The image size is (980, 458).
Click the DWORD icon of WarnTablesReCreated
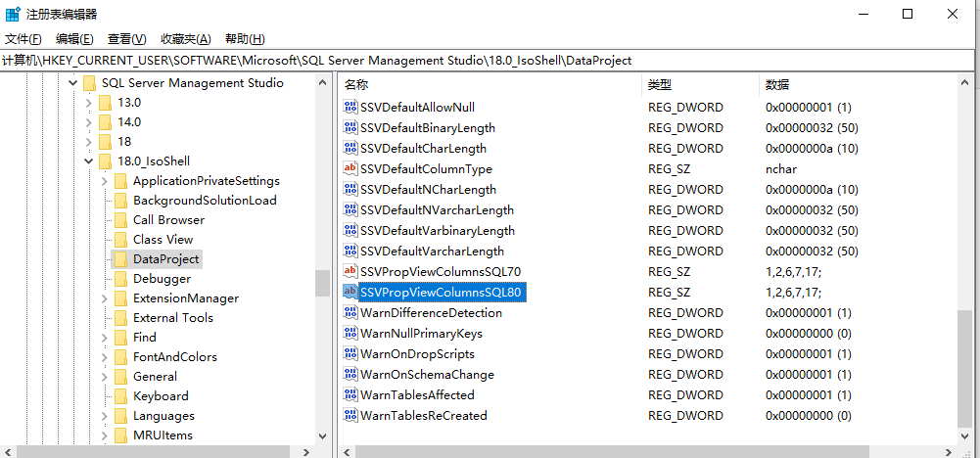pos(350,416)
